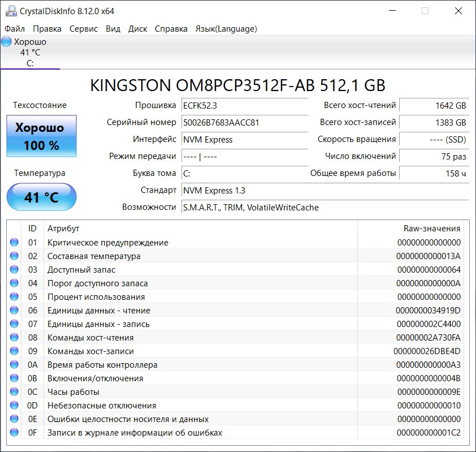Click status orb for attribute 03 Доступный запас

point(14,269)
